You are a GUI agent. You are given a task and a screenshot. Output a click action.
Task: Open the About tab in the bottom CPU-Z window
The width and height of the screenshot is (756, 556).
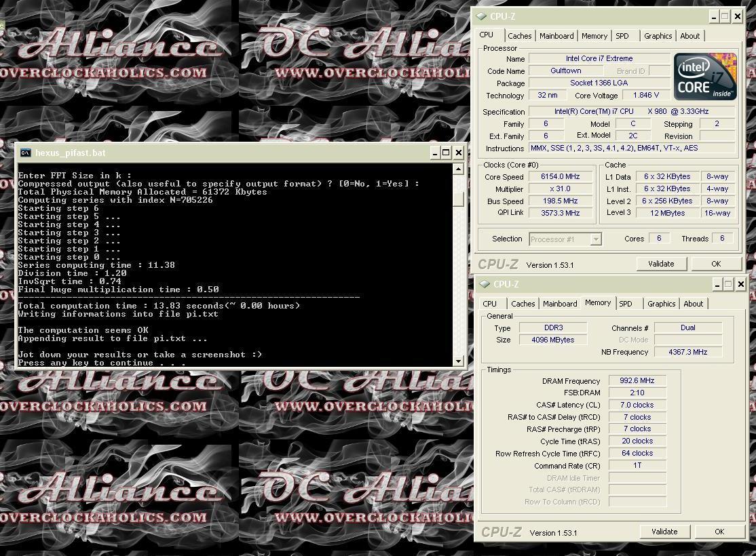coord(694,304)
